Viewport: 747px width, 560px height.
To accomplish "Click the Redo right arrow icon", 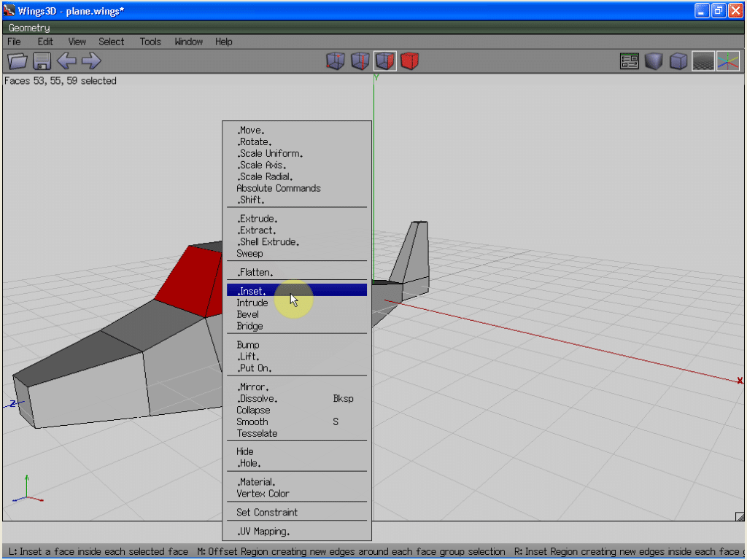I will click(x=91, y=61).
